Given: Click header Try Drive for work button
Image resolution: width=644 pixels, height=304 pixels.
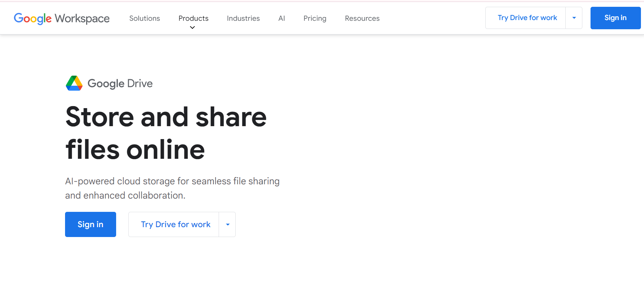Looking at the screenshot, I should tap(525, 18).
